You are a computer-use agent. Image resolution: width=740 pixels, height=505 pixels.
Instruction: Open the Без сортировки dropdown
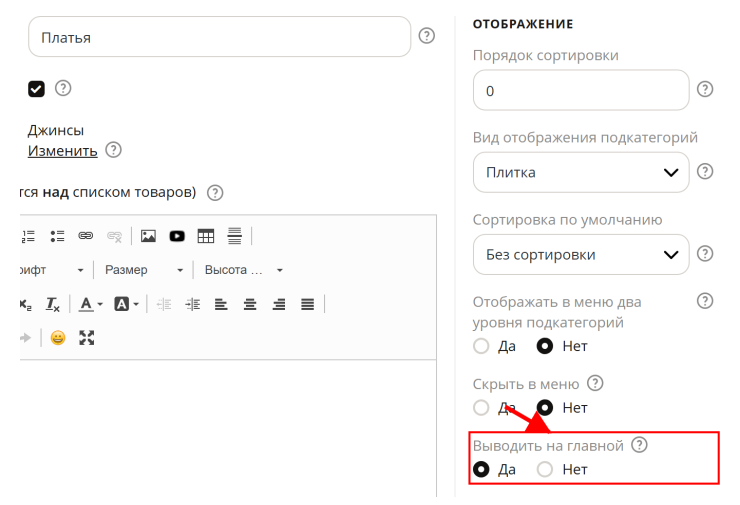[581, 254]
